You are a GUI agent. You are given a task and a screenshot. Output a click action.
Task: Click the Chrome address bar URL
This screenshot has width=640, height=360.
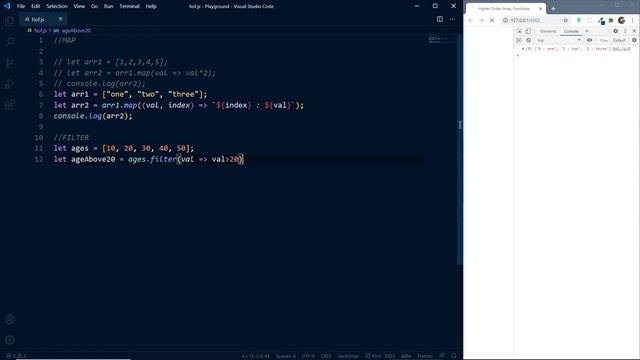[525, 20]
